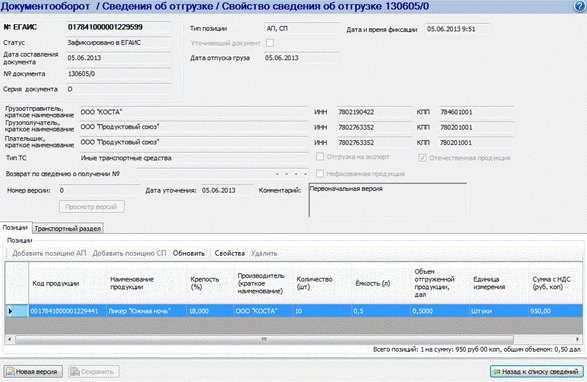Image resolution: width=587 pixels, height=382 pixels.
Task: Open Свойства of the selected position
Action: (229, 253)
